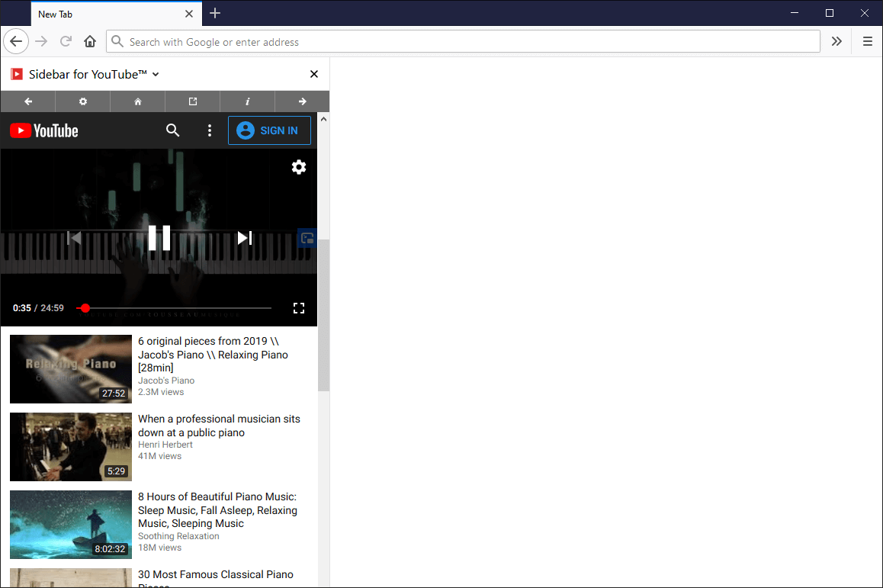Click the sidebar scrollbar up arrow
Viewport: 883px width, 588px height.
coord(323,120)
